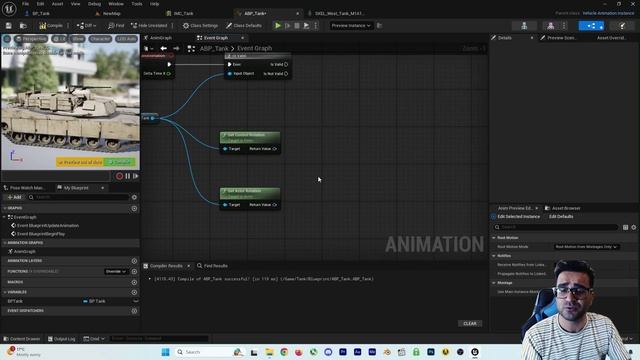Open the viewport Show menu
The image size is (640, 360).
point(77,39)
